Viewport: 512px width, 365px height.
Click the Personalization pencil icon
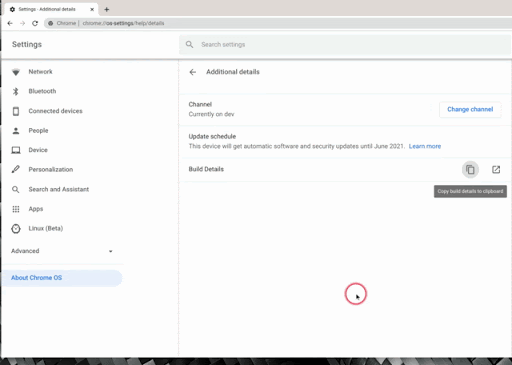point(16,169)
